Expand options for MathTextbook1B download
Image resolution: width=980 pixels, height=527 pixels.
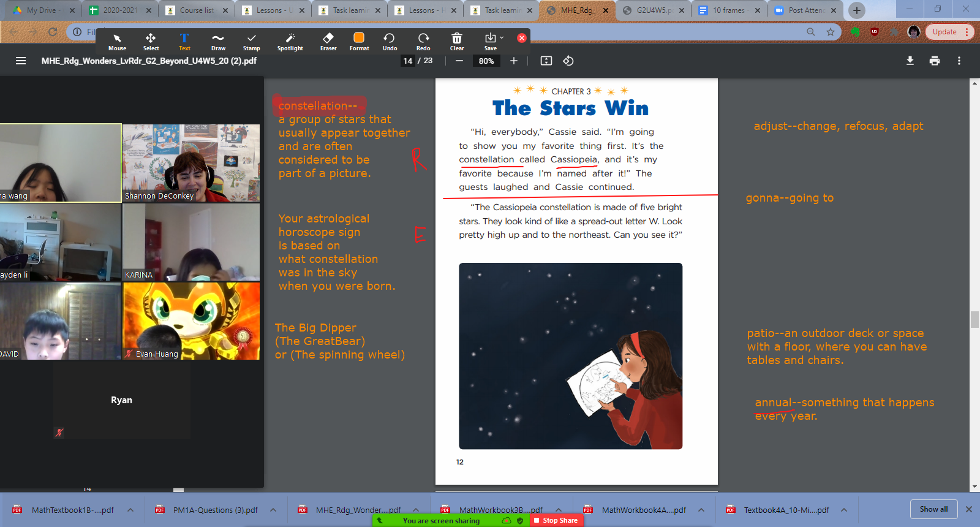130,510
